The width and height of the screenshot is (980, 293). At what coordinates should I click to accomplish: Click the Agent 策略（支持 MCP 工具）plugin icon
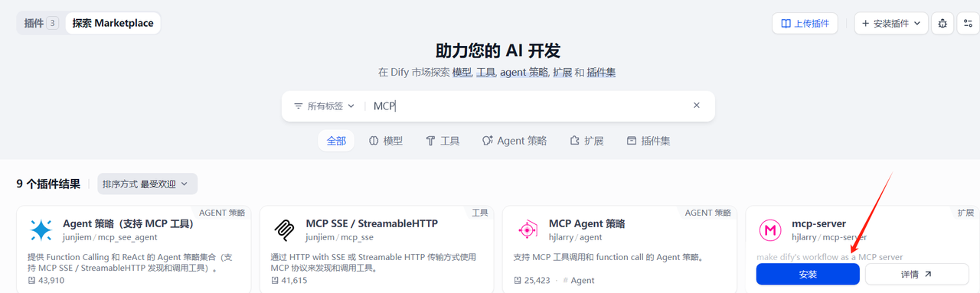pyautogui.click(x=41, y=230)
